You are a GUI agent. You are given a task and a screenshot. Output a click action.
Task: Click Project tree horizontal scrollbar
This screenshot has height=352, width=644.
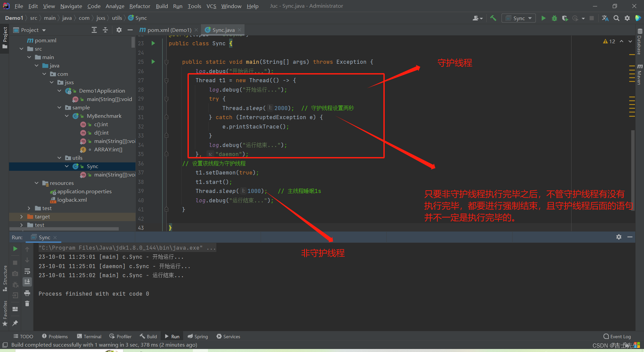[x=64, y=229]
